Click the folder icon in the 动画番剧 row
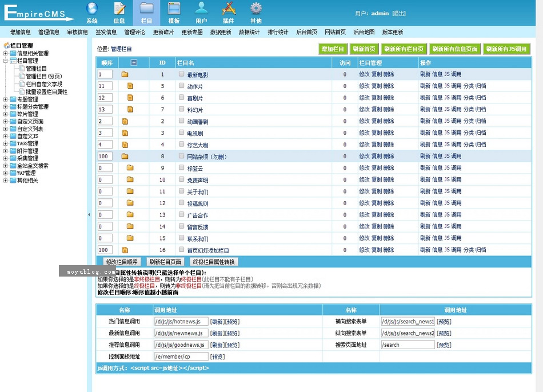The image size is (543, 392). (x=125, y=121)
